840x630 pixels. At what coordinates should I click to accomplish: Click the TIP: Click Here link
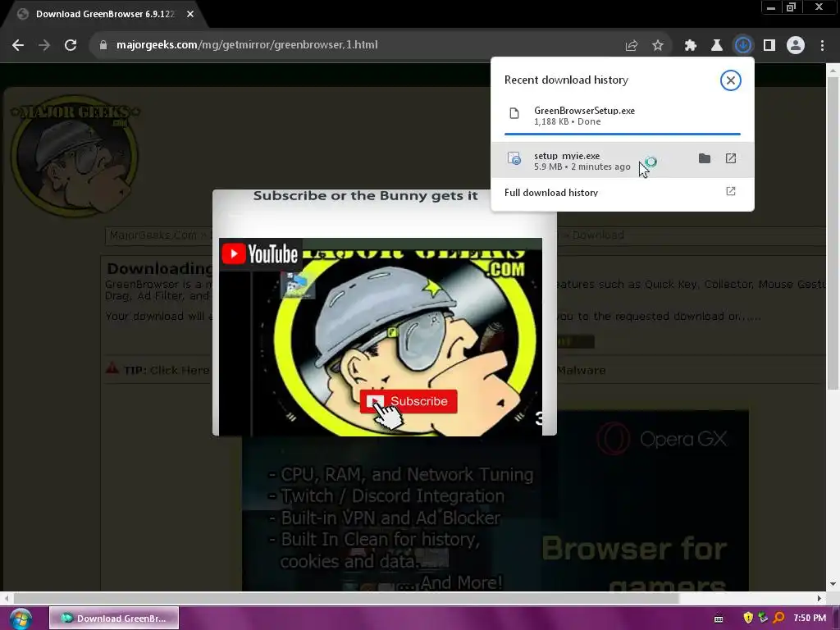pos(166,370)
